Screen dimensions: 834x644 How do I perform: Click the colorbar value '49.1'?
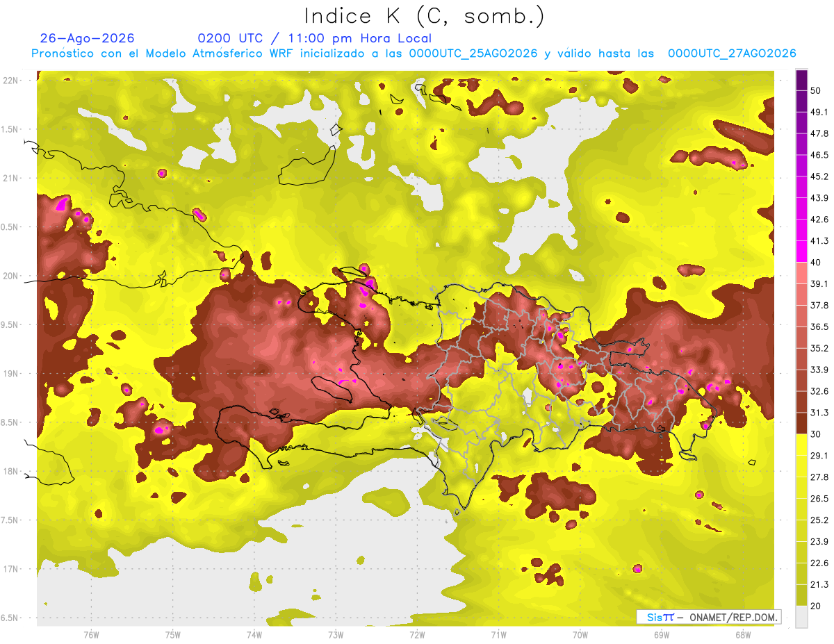(819, 112)
